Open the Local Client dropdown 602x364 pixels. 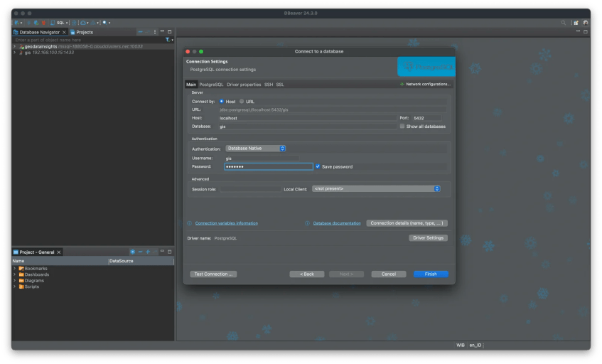[376, 188]
